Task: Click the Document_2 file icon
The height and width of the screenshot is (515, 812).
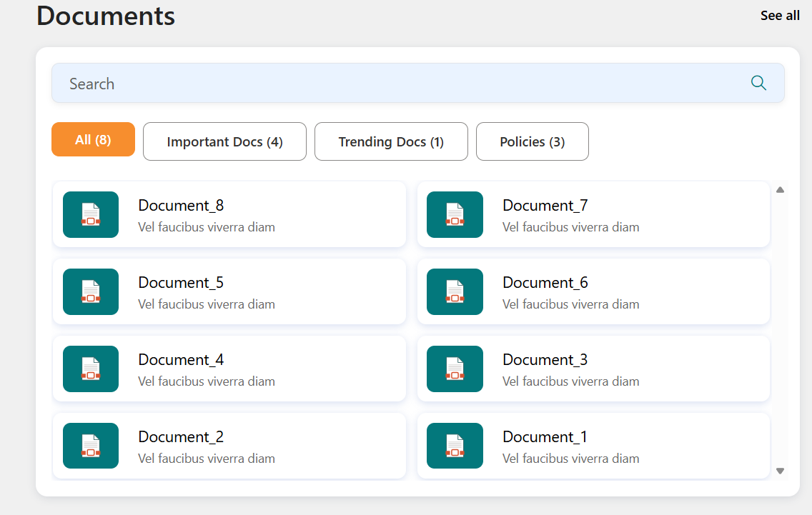Action: point(91,446)
